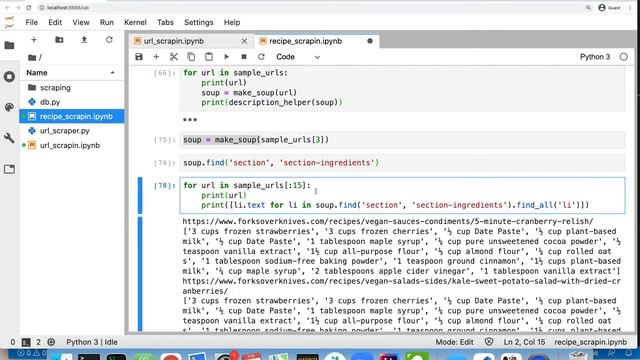Select url_scraper.py in the file browser
Viewport: 640px width, 360px height.
click(x=72, y=131)
